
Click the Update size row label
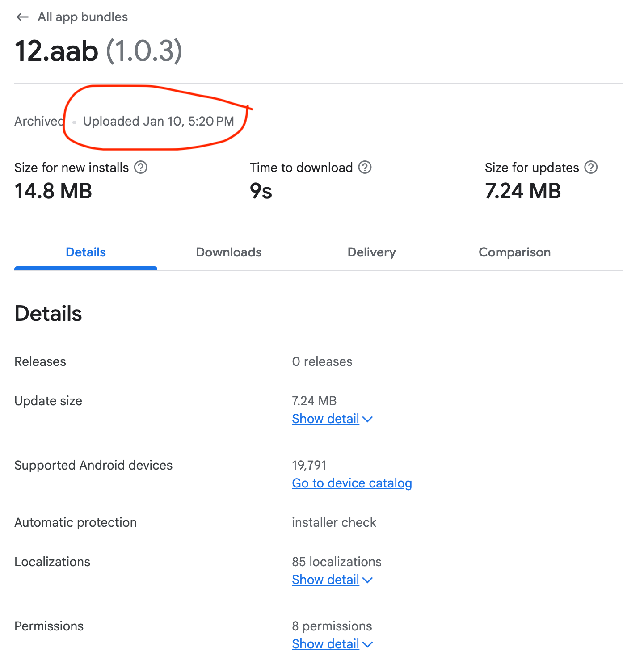point(48,401)
